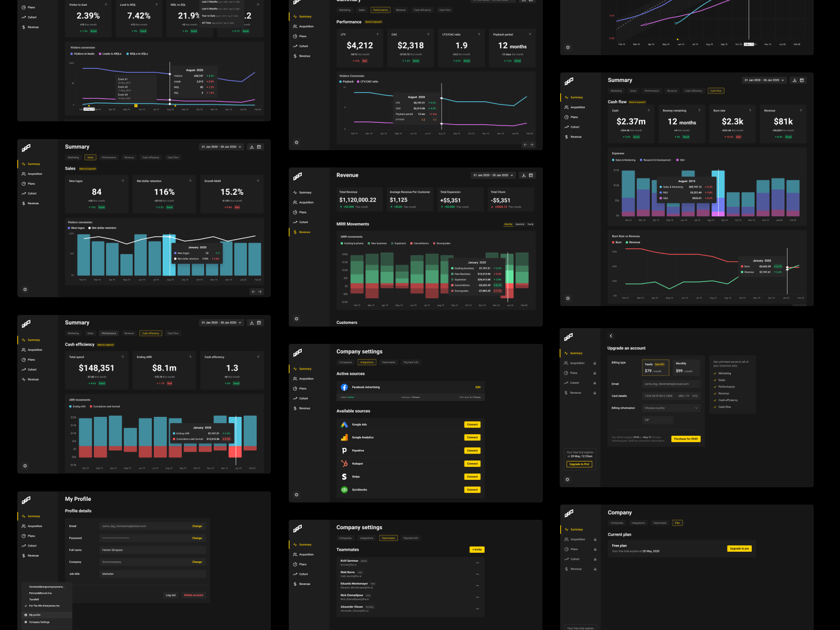Connect the Pipedrive source
This screenshot has height=630, width=840.
coord(472,450)
